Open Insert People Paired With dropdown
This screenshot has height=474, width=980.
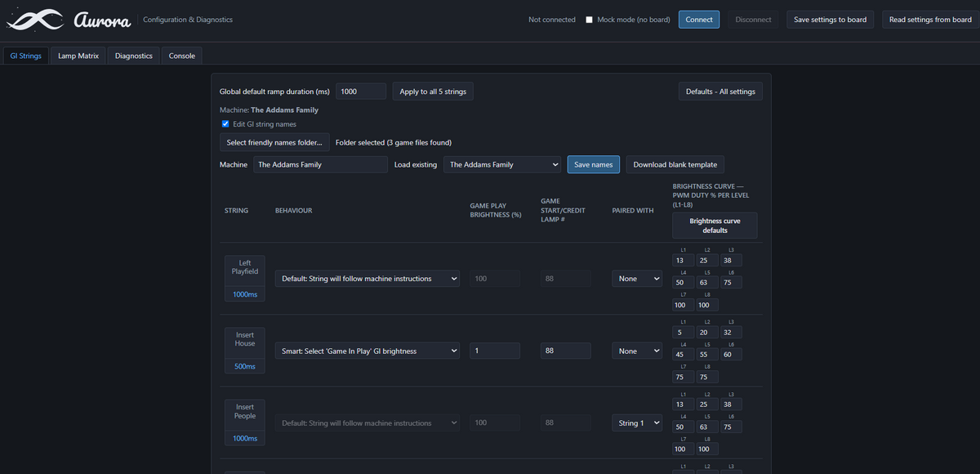[637, 423]
